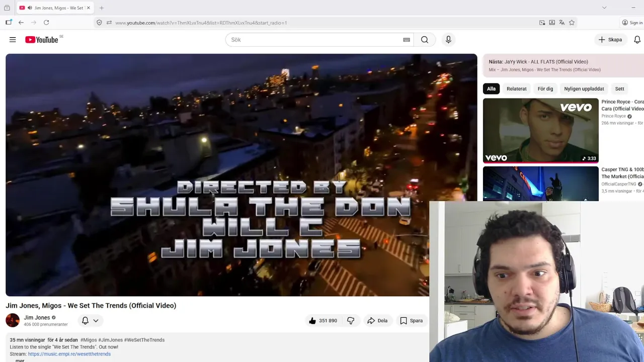Click the Prince Royce channel name
This screenshot has width=644, height=362.
click(613, 116)
